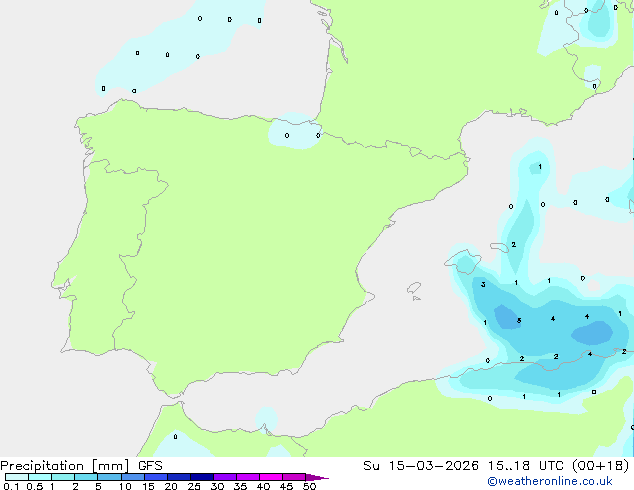Click the 'Su 15-03-2026' date text

pos(421,466)
